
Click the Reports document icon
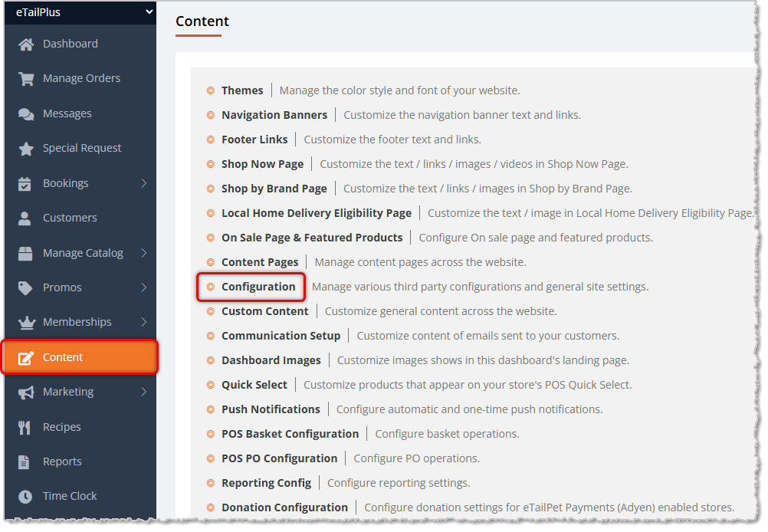(24, 462)
